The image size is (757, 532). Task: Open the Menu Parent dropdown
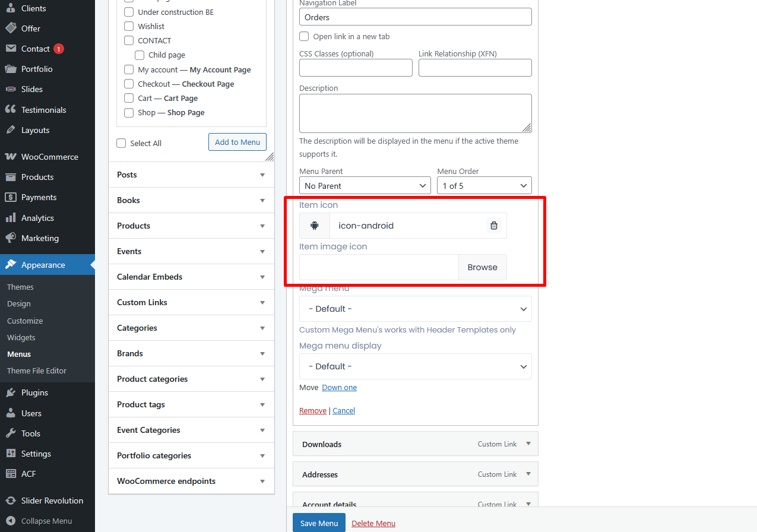(365, 186)
